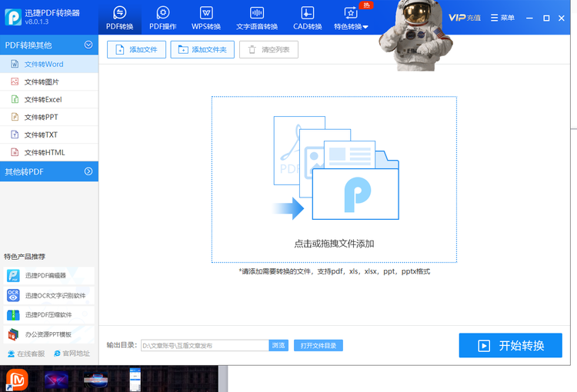Open the PDF操作 gear icon
This screenshot has height=392, width=577.
163,13
